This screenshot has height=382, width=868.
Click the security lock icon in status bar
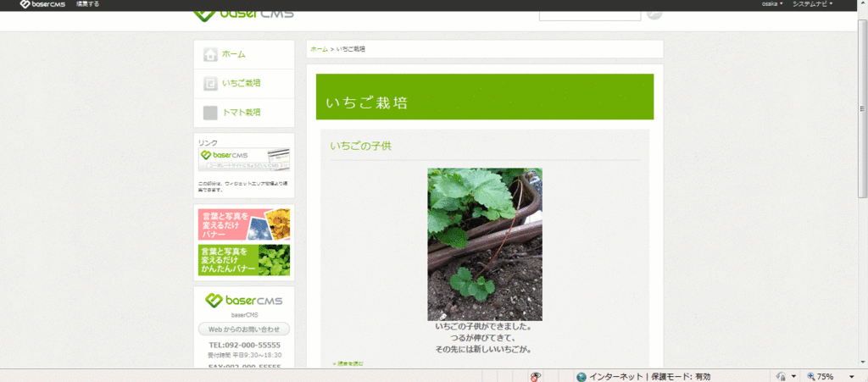[781, 376]
